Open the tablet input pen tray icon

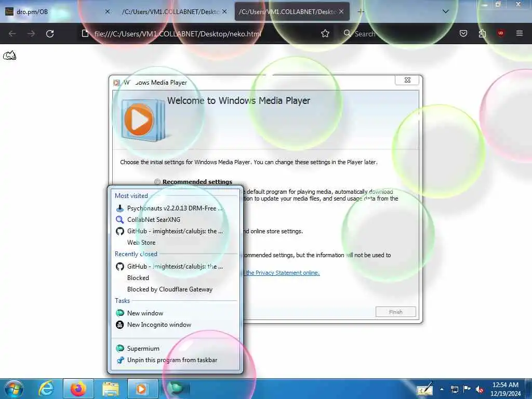coord(425,389)
